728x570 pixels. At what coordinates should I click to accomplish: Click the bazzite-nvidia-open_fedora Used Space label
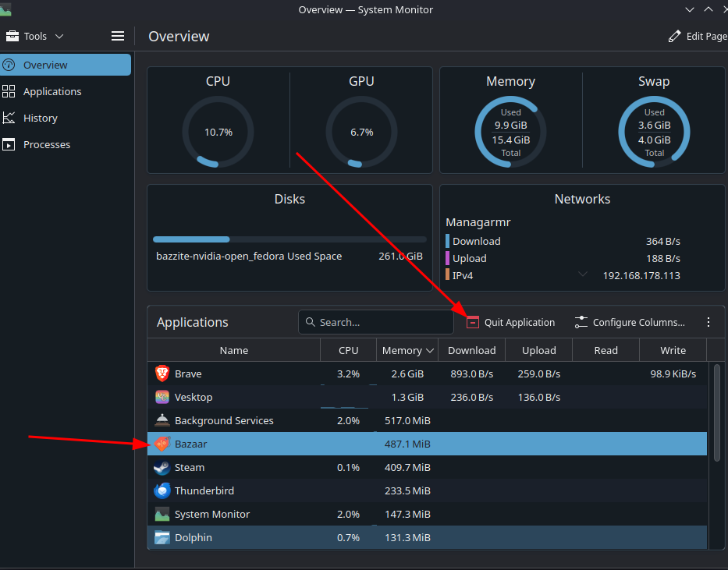[x=249, y=256]
